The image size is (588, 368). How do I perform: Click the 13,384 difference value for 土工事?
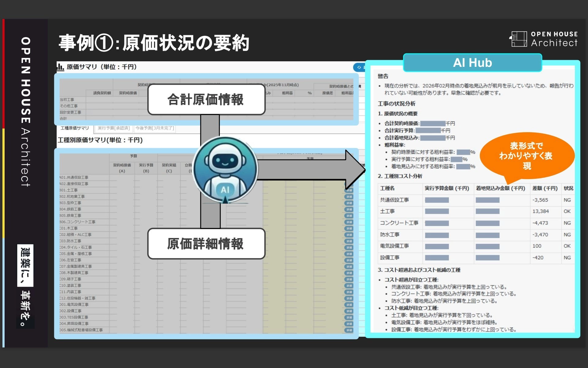(x=541, y=211)
